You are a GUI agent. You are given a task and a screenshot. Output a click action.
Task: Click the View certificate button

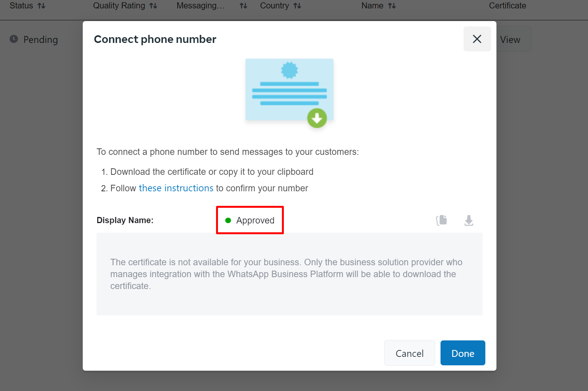(x=510, y=39)
